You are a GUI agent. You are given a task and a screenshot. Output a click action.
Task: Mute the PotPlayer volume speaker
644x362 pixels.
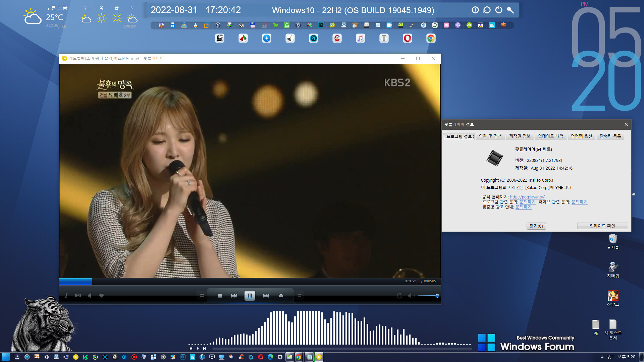[x=411, y=296]
